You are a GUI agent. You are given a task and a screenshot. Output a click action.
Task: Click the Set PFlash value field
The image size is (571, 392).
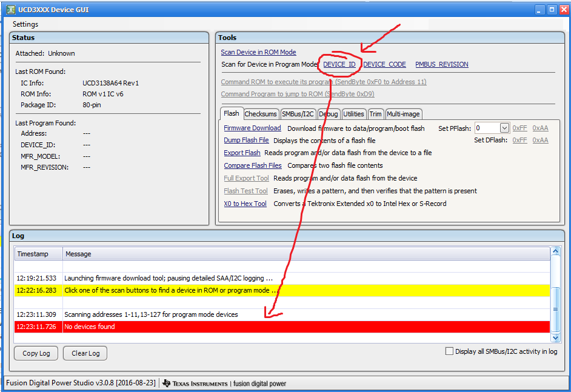(x=487, y=128)
